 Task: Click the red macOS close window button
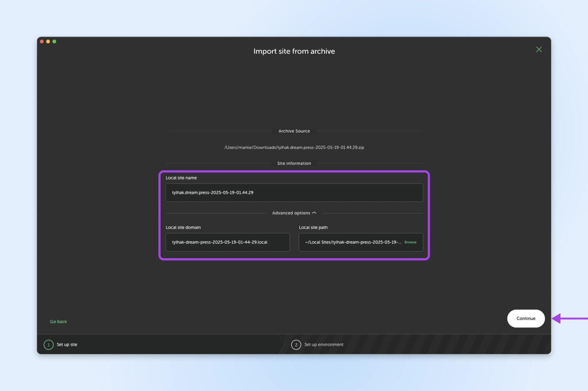pos(42,42)
